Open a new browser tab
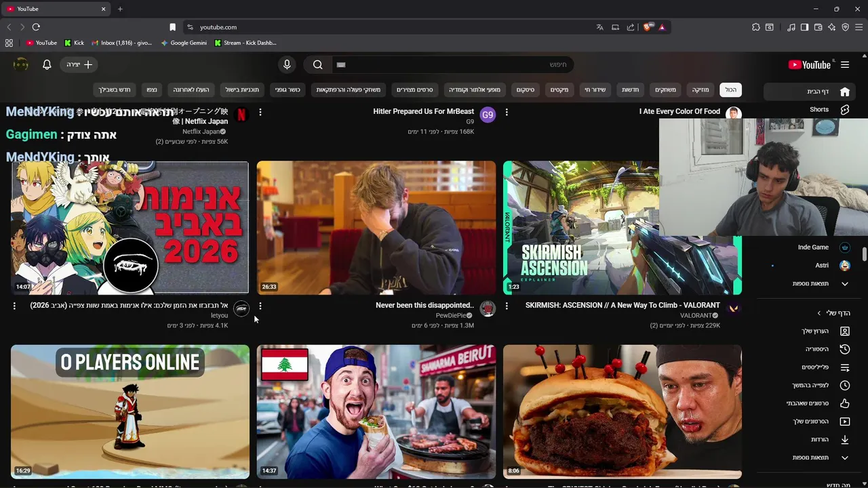 (x=120, y=9)
